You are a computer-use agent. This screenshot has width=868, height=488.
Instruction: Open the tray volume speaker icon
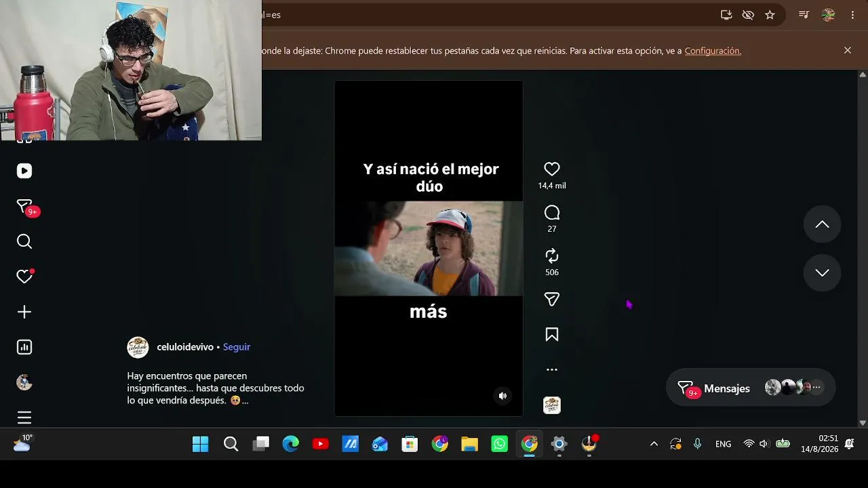764,444
